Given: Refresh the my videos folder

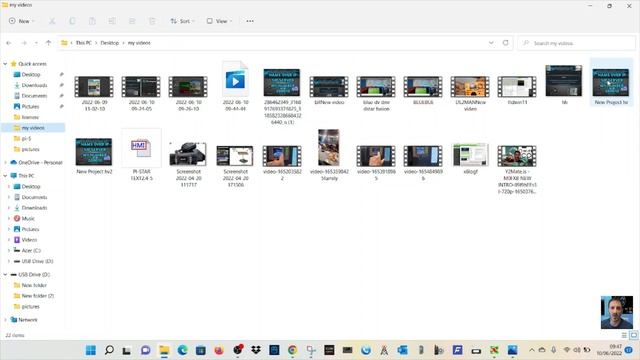Looking at the screenshot, I should [505, 43].
